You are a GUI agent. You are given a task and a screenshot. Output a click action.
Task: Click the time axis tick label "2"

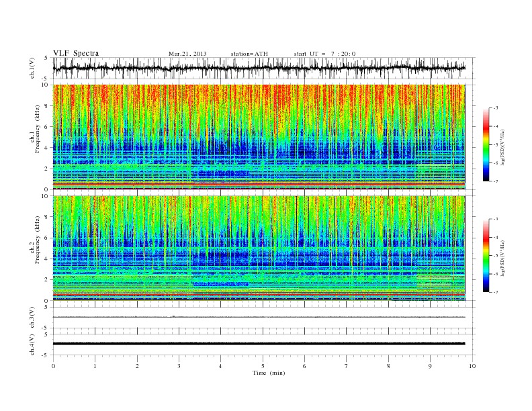tap(137, 366)
